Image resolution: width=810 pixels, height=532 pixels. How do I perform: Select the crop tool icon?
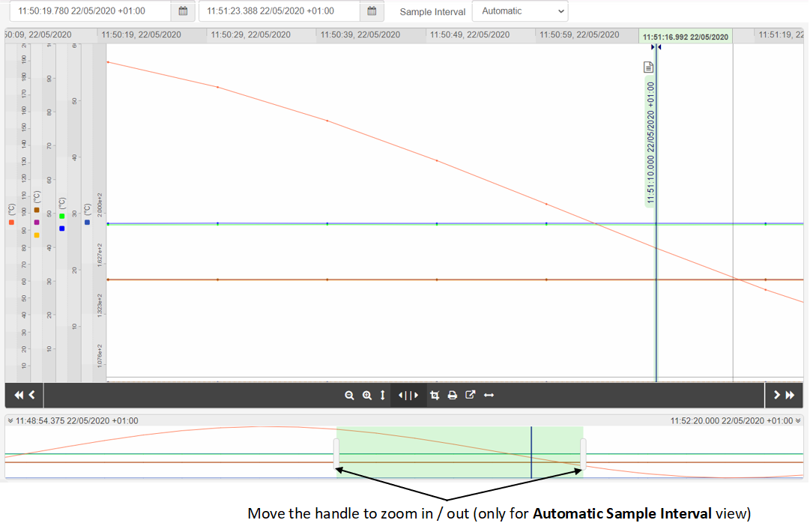pos(435,396)
